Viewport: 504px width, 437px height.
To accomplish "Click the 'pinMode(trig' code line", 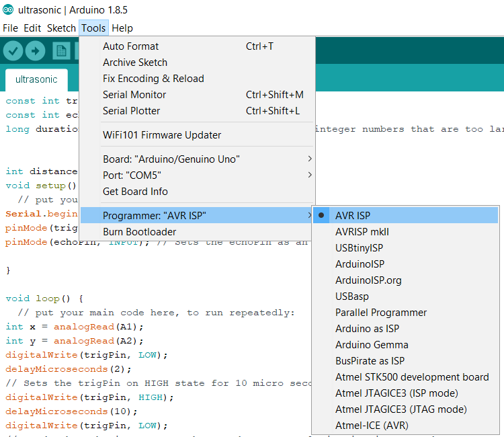I will 42,228.
